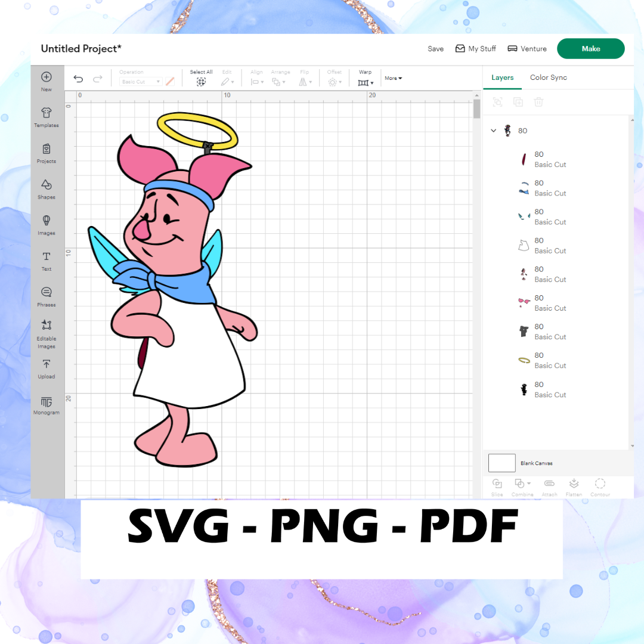Open the Projects panel

(x=47, y=153)
